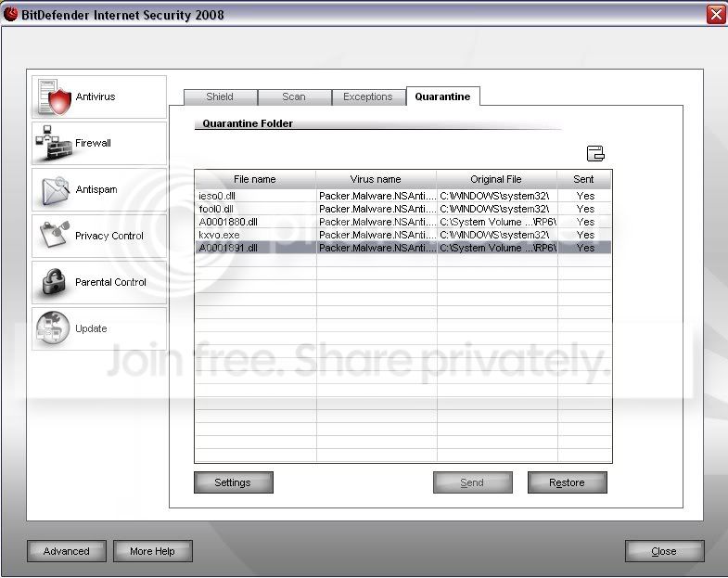Sort by Sent column header
The width and height of the screenshot is (728, 578).
pyautogui.click(x=583, y=179)
